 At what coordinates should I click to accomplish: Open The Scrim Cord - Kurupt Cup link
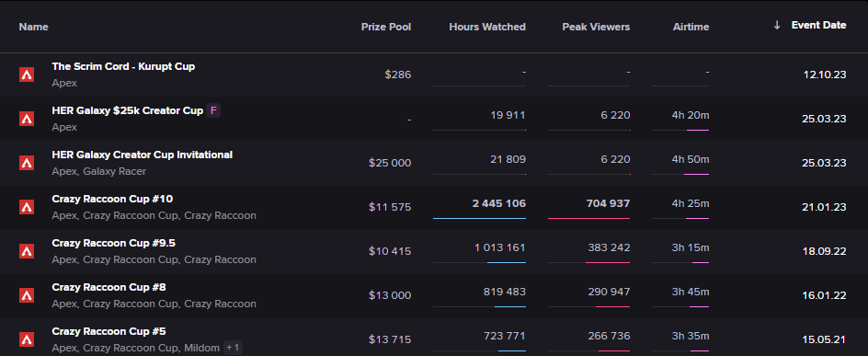(x=123, y=66)
